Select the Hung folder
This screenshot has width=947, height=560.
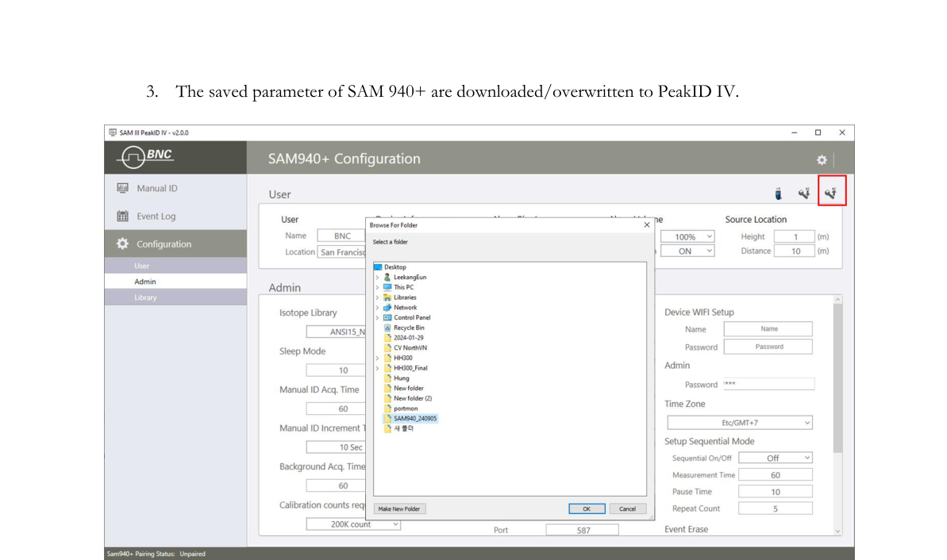click(397, 378)
